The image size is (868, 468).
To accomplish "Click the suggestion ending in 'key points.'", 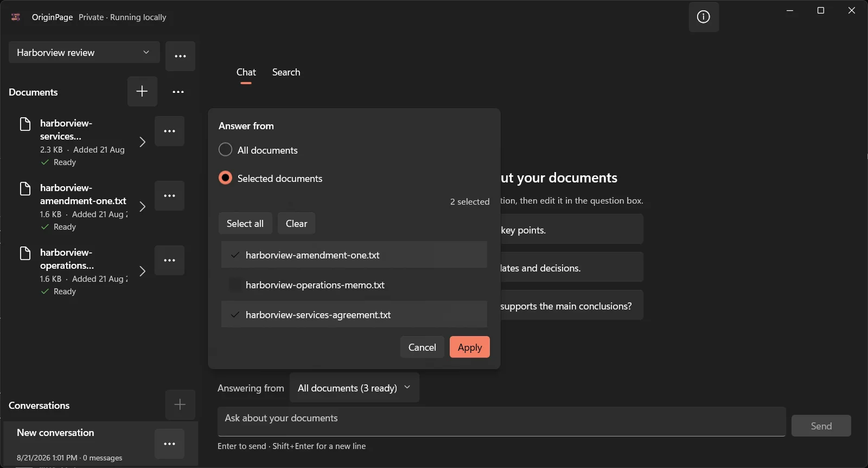I will click(x=571, y=229).
